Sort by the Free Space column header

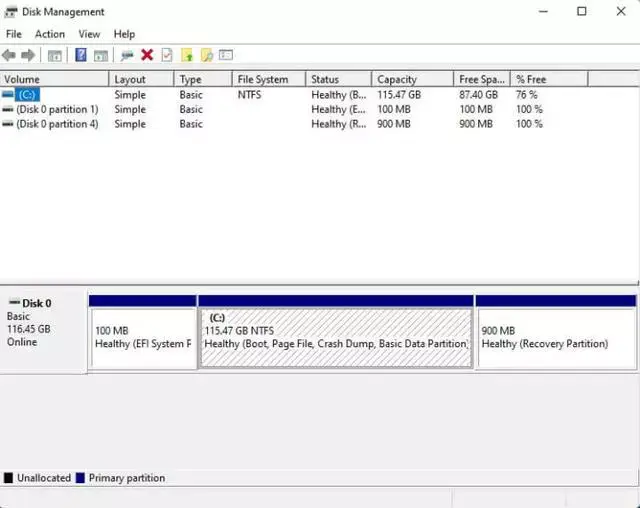482,79
